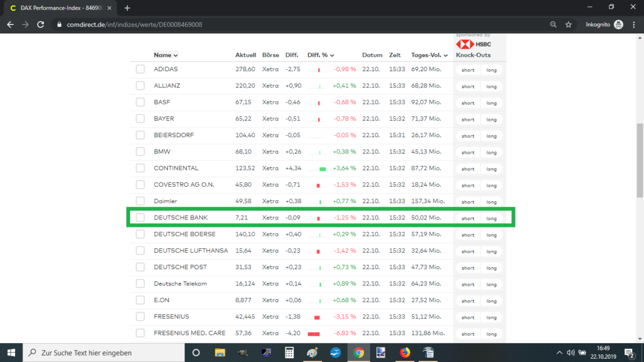The image size is (644, 362).
Task: Tick the checkbox for BASF
Action: point(140,102)
